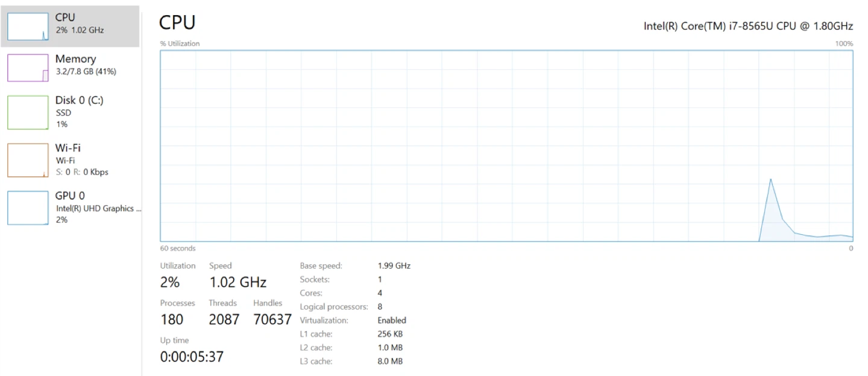Click the CPU heading title
This screenshot has height=376, width=868.
pos(177,22)
